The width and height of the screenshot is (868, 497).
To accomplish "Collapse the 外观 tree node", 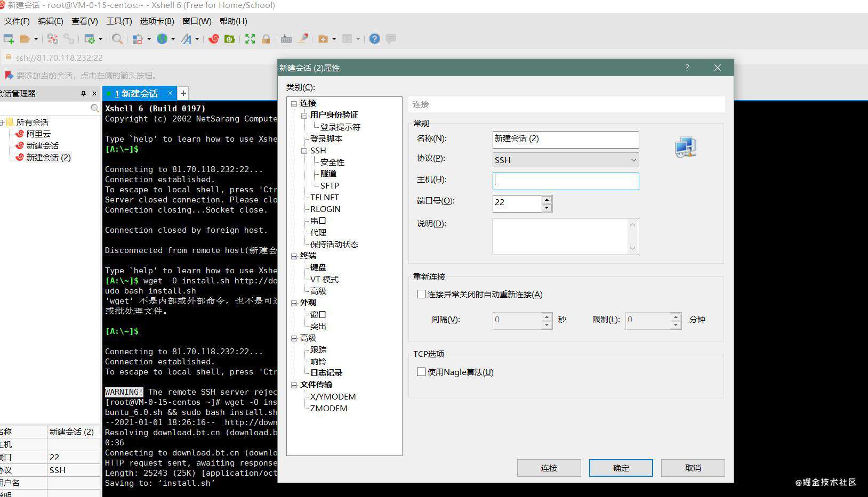I will (294, 303).
